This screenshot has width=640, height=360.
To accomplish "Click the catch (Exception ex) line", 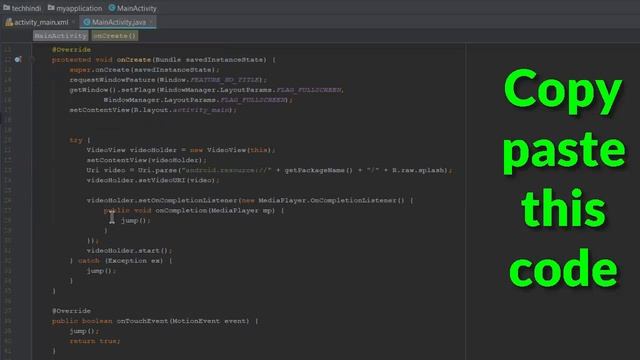I will (x=121, y=261).
